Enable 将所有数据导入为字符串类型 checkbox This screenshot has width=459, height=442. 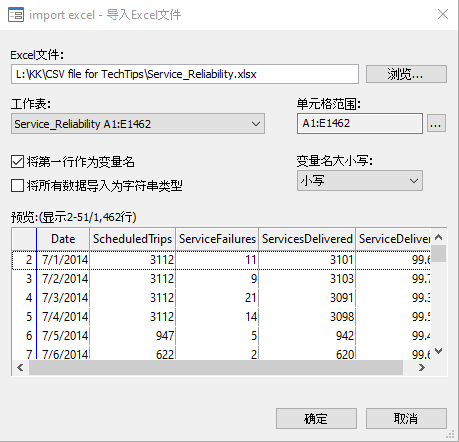pyautogui.click(x=17, y=185)
